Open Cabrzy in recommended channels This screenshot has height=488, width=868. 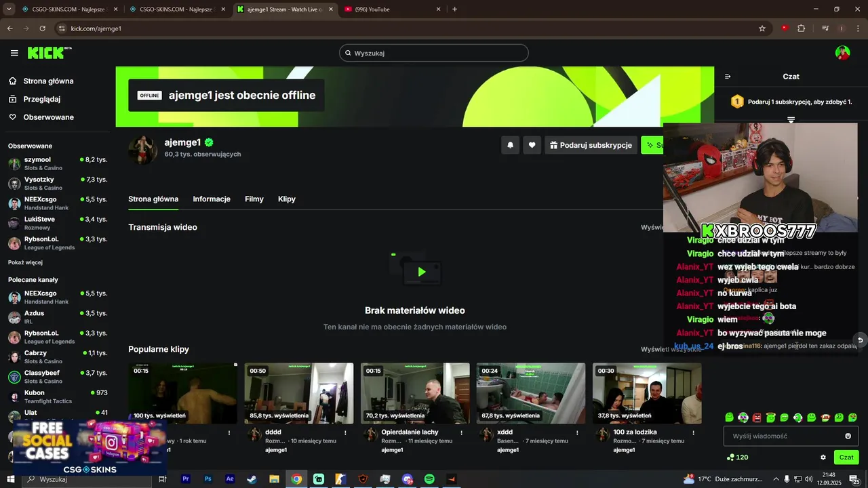coord(58,357)
